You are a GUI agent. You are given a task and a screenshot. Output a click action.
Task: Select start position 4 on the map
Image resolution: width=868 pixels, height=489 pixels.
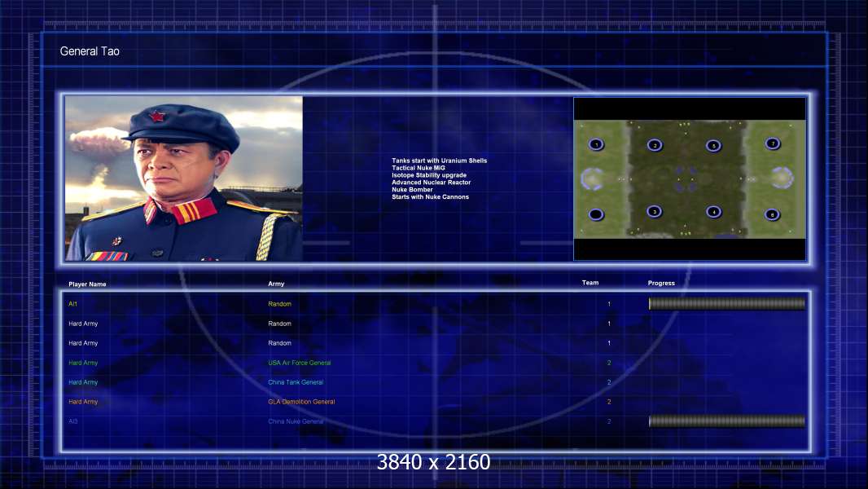coord(713,212)
